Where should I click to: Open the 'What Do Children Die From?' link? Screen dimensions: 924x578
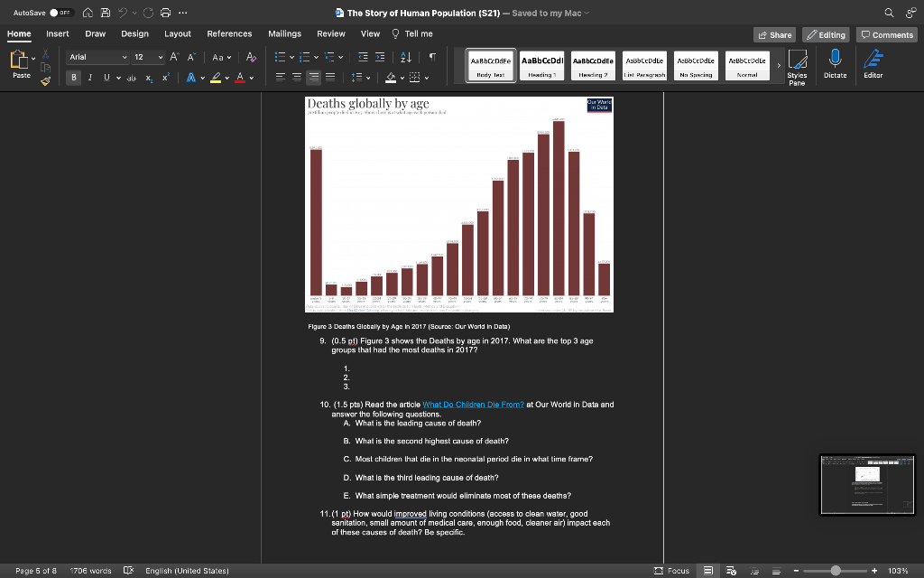[x=473, y=405]
